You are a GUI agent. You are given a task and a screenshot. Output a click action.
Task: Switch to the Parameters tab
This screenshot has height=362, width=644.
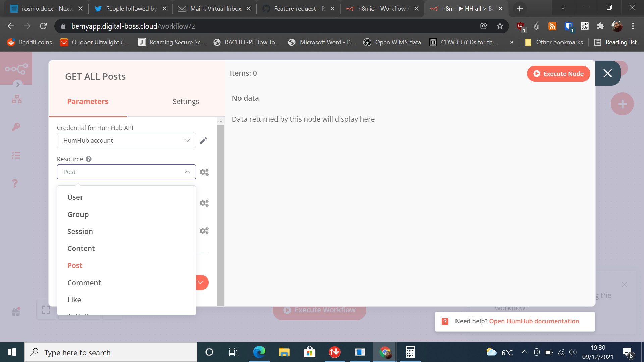click(x=88, y=101)
